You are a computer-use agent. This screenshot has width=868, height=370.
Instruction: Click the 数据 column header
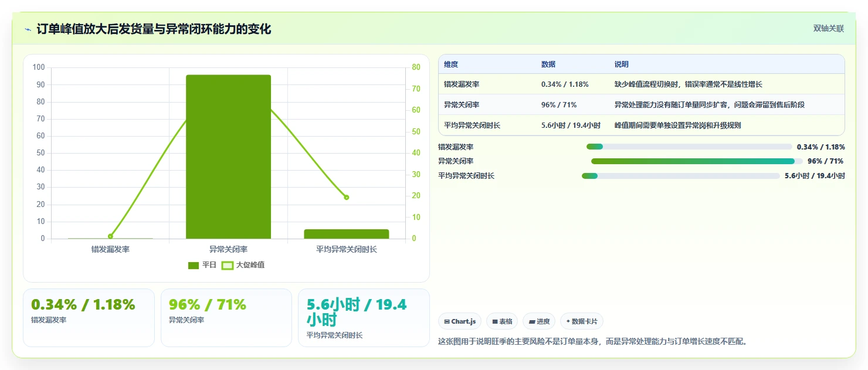point(548,64)
